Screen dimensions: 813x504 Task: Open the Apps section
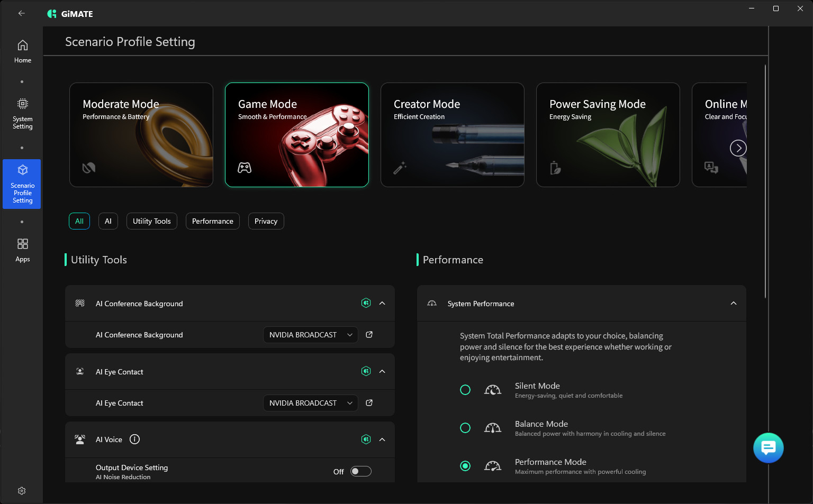click(x=22, y=250)
